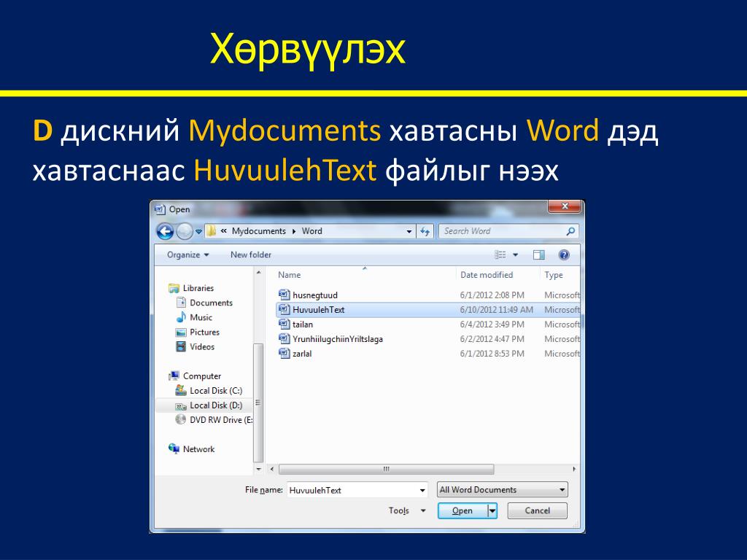
Task: Click the Network globe icon
Action: tap(174, 448)
